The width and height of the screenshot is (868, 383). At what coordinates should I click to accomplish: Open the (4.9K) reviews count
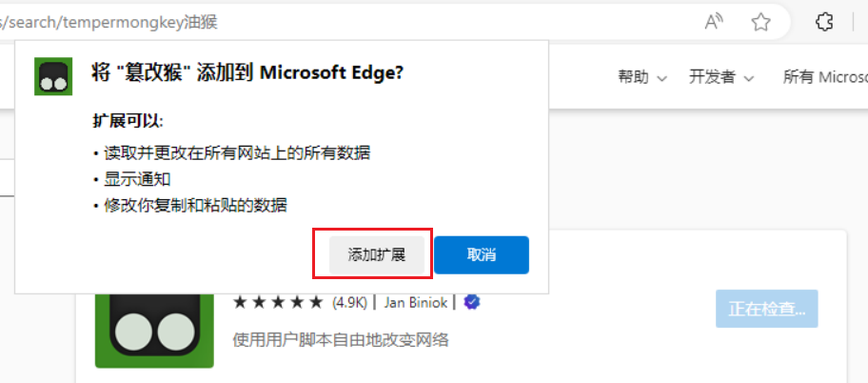(x=349, y=303)
